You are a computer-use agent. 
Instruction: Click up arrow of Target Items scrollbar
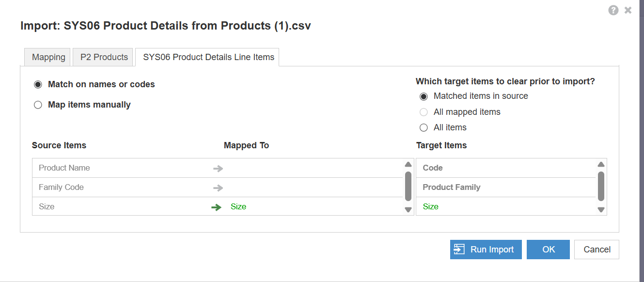coord(601,164)
